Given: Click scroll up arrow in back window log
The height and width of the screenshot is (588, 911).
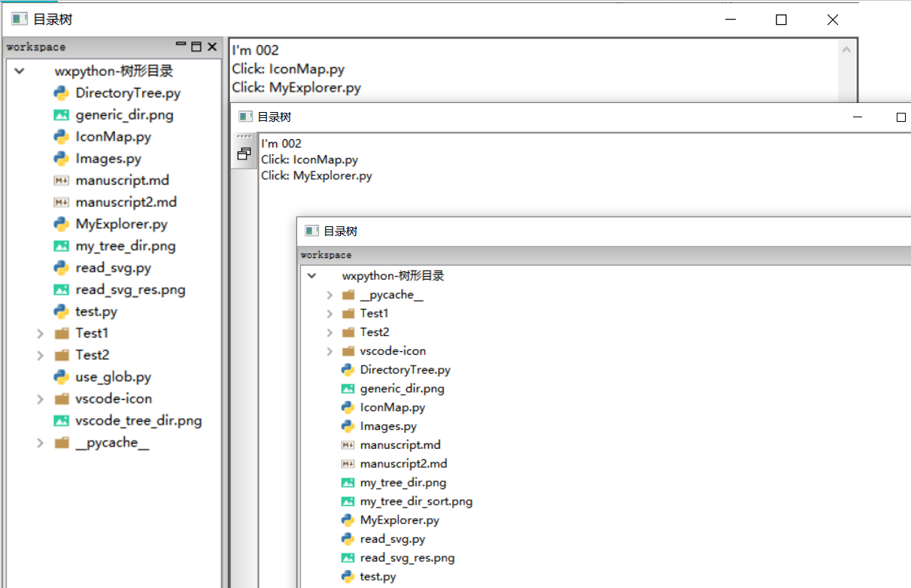Looking at the screenshot, I should tap(846, 50).
